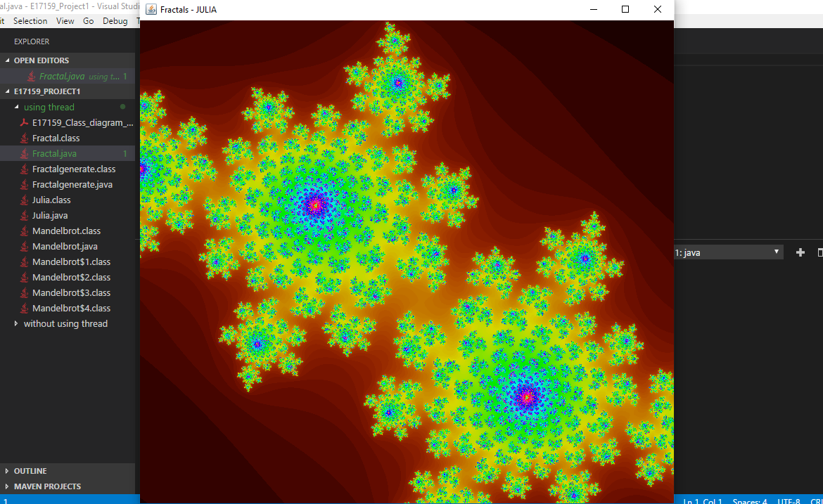Click the Fractal.class file icon
Image resolution: width=823 pixels, height=504 pixels.
coord(26,138)
